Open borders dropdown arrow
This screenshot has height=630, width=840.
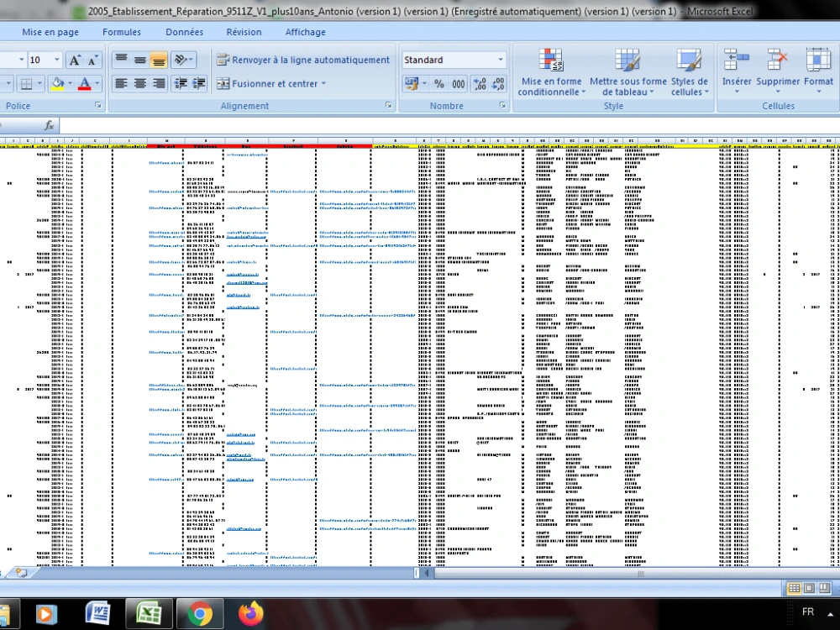click(x=39, y=83)
